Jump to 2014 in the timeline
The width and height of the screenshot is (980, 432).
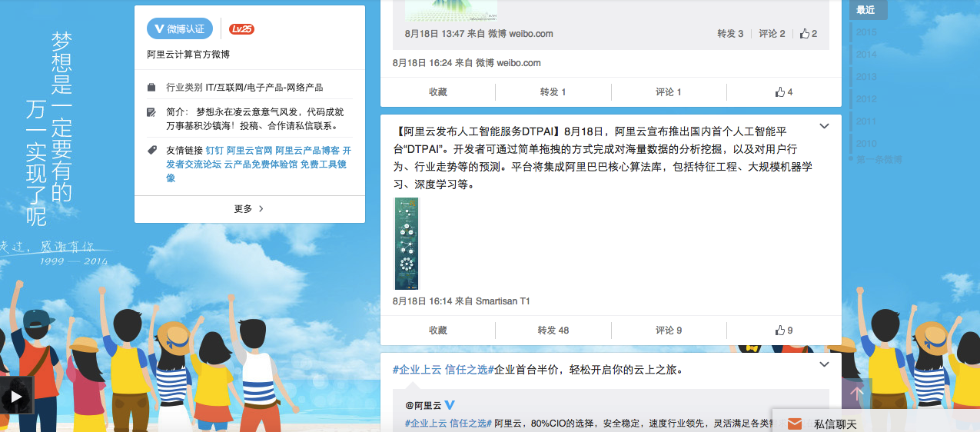click(866, 55)
